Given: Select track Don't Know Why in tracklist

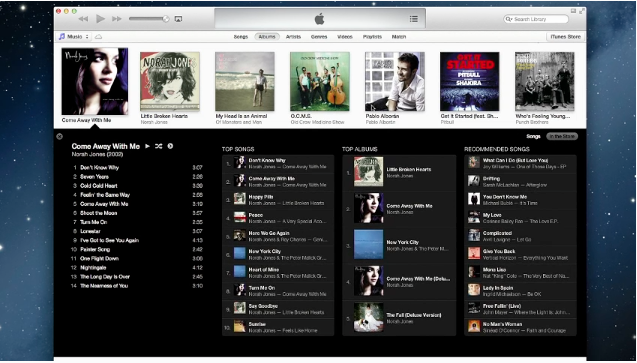Looking at the screenshot, I should point(137,167).
